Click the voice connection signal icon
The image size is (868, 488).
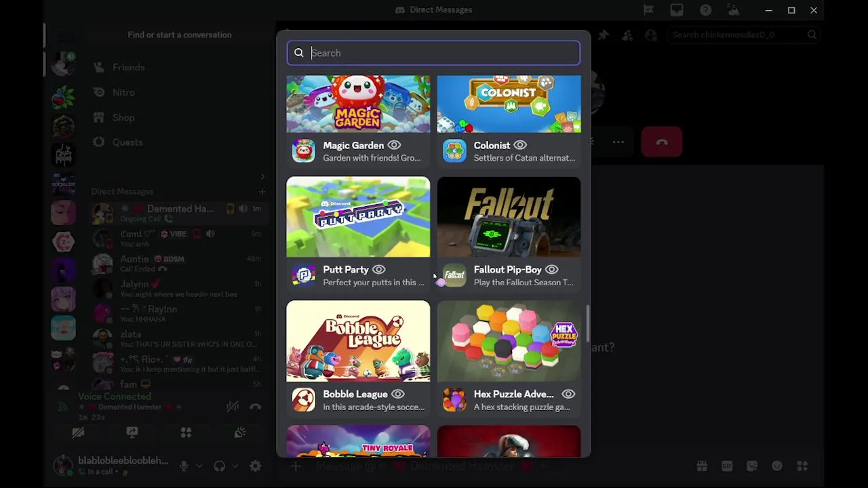coord(63,407)
